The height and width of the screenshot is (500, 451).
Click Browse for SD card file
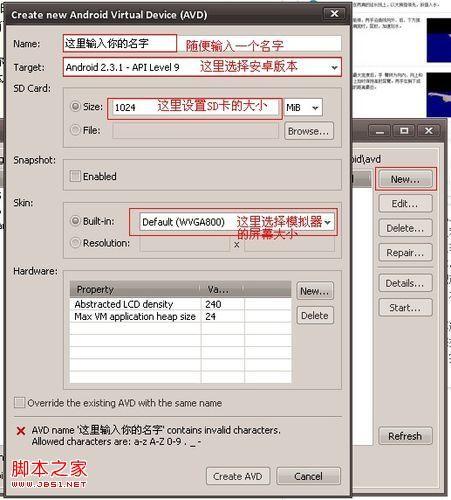click(309, 131)
